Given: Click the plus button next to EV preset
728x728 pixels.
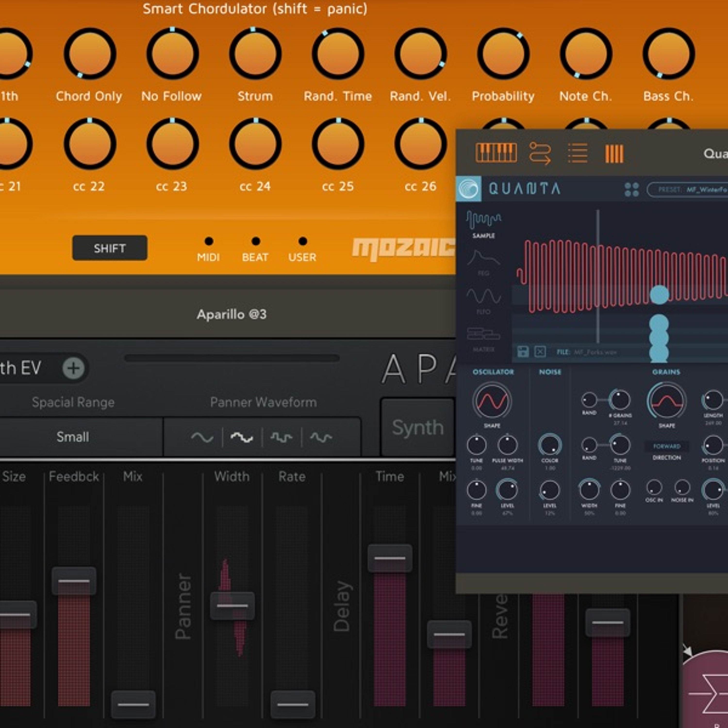Looking at the screenshot, I should pos(74,368).
